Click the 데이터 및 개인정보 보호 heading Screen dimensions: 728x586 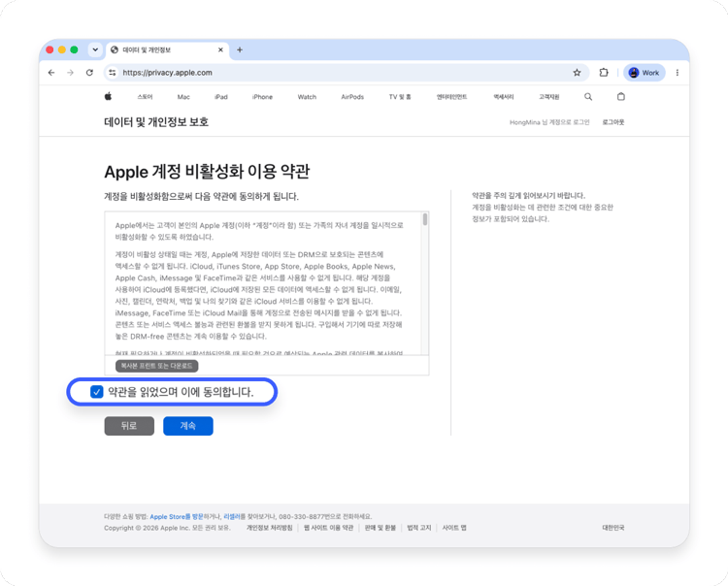pyautogui.click(x=156, y=122)
